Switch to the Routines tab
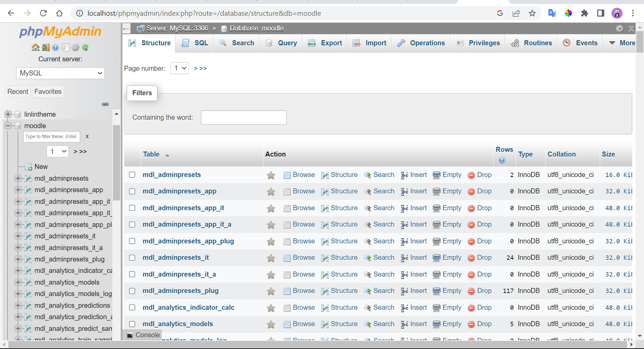Viewport: 644px width, 349px height. pos(531,43)
